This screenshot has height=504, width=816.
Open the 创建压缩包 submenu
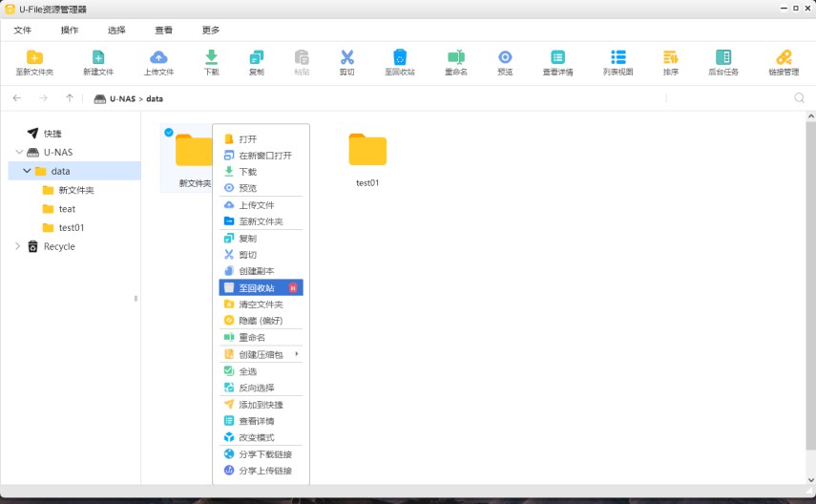[x=261, y=354]
